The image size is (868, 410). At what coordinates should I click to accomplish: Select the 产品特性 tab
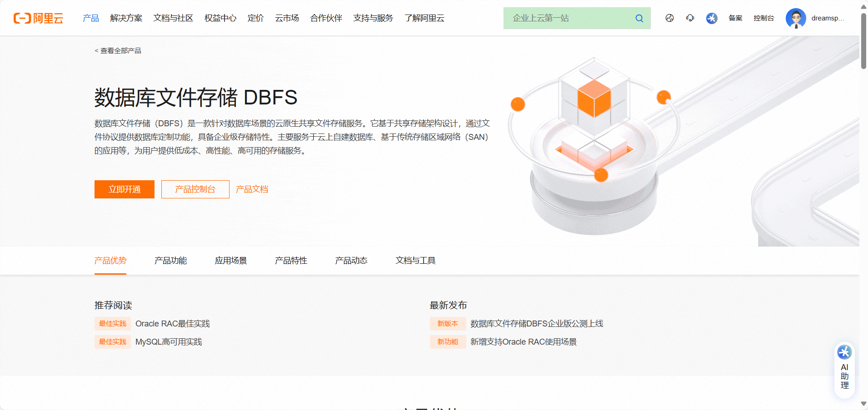[291, 261]
